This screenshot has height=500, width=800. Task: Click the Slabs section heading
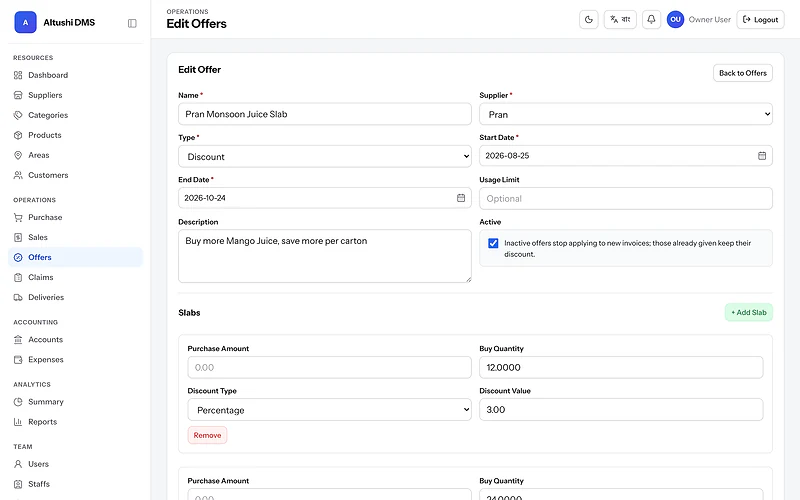189,313
